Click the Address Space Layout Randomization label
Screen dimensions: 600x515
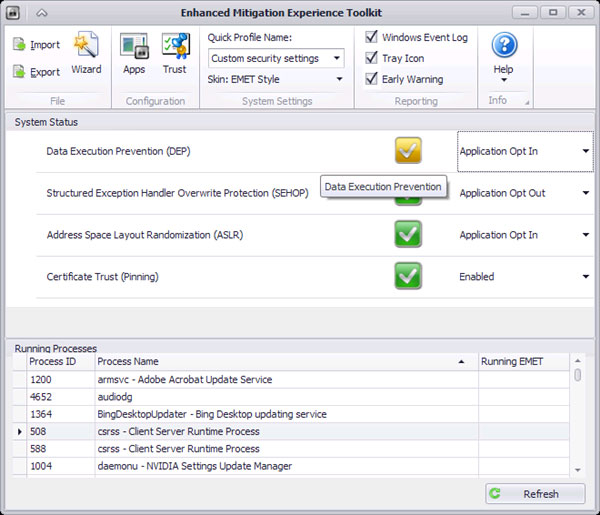145,235
